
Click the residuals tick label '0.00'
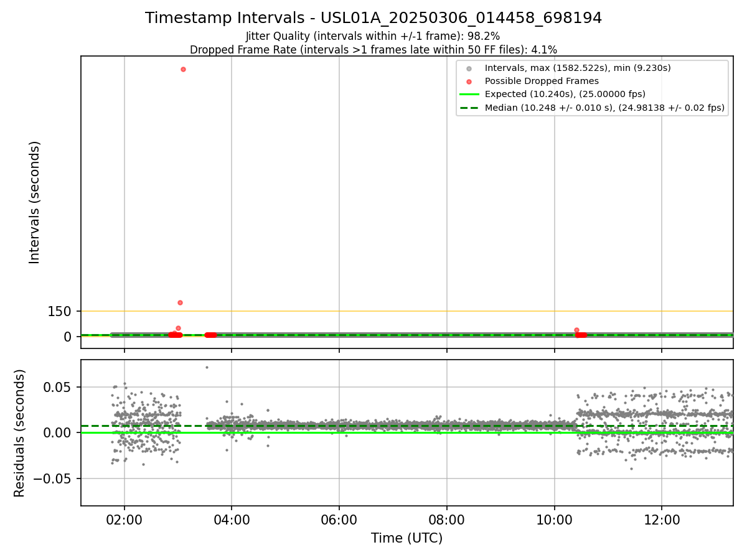pos(58,432)
